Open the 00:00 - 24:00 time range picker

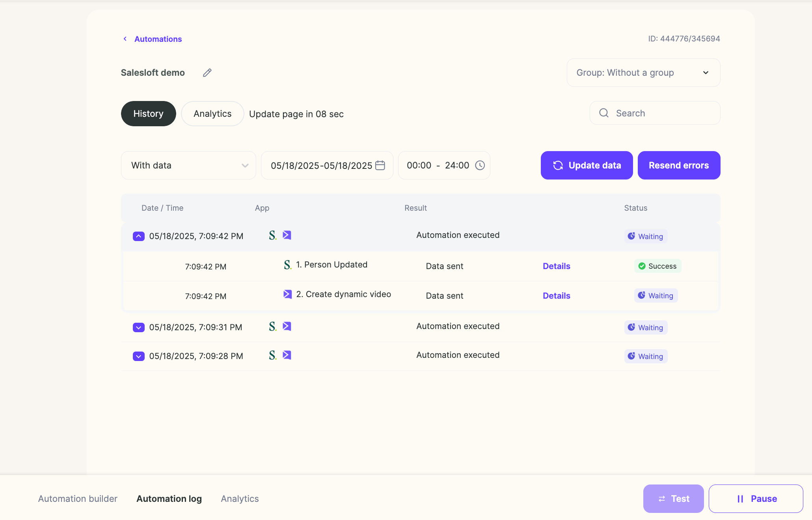click(x=444, y=165)
